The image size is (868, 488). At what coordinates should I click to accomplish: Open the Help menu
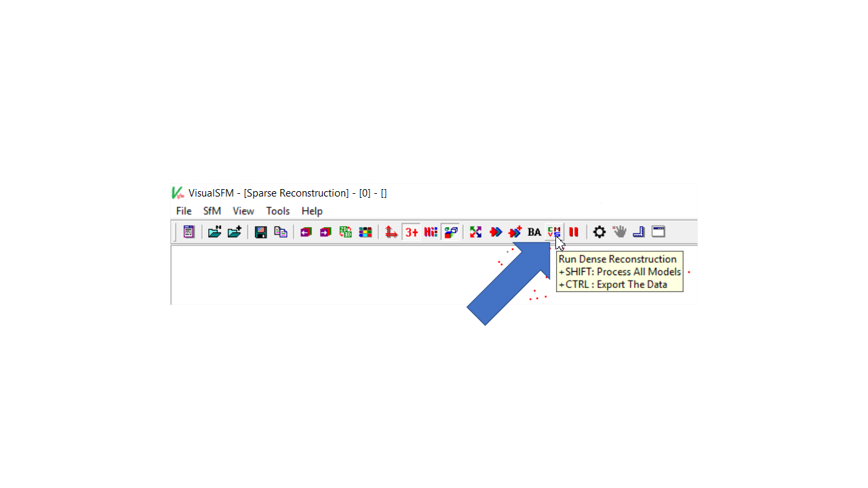[x=312, y=211]
